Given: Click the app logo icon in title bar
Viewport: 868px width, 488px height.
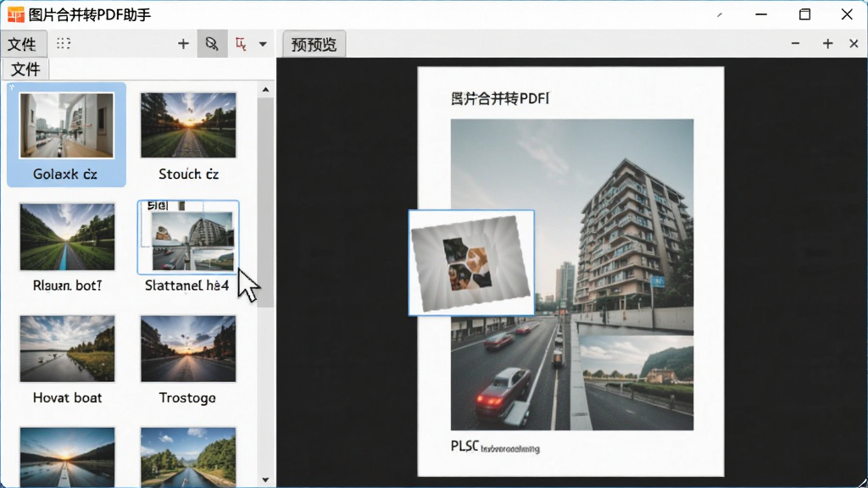Looking at the screenshot, I should pos(15,14).
